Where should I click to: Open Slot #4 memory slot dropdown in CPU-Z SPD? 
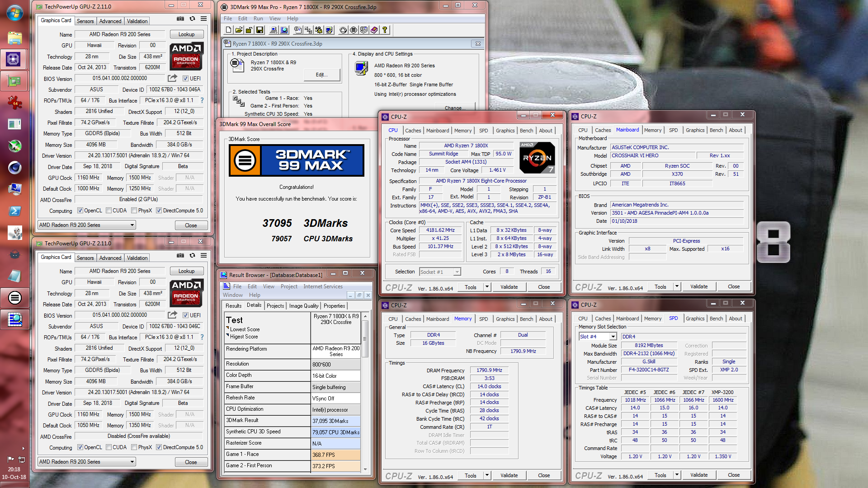coord(598,337)
